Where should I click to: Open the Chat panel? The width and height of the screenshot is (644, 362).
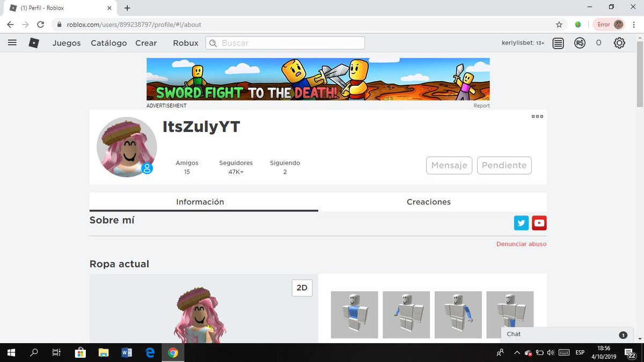[x=567, y=334]
